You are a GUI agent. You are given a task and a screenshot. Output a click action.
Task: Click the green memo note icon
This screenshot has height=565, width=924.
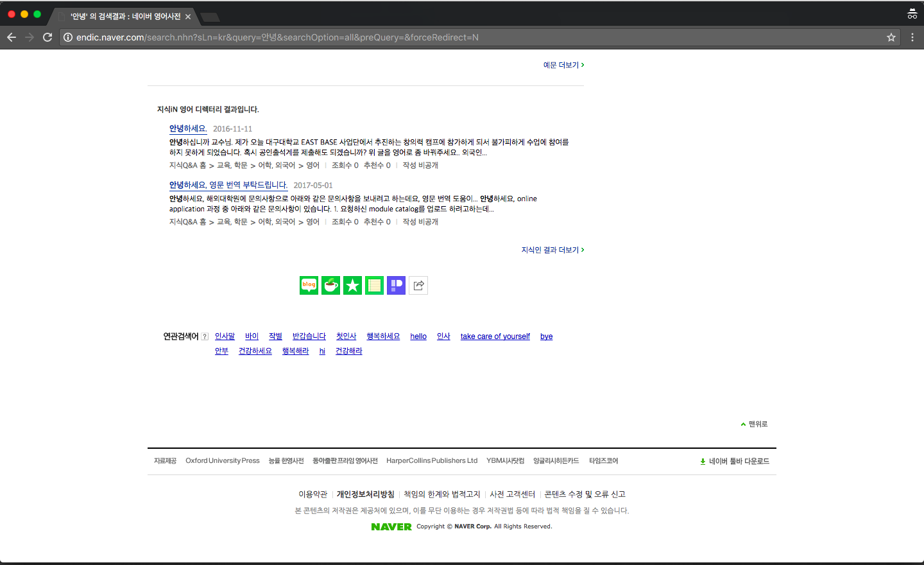[x=374, y=285]
